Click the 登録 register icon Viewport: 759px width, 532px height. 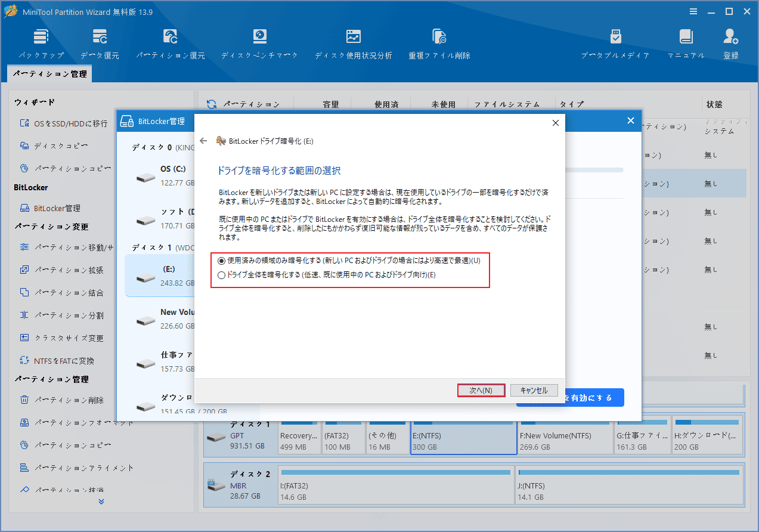coord(731,44)
